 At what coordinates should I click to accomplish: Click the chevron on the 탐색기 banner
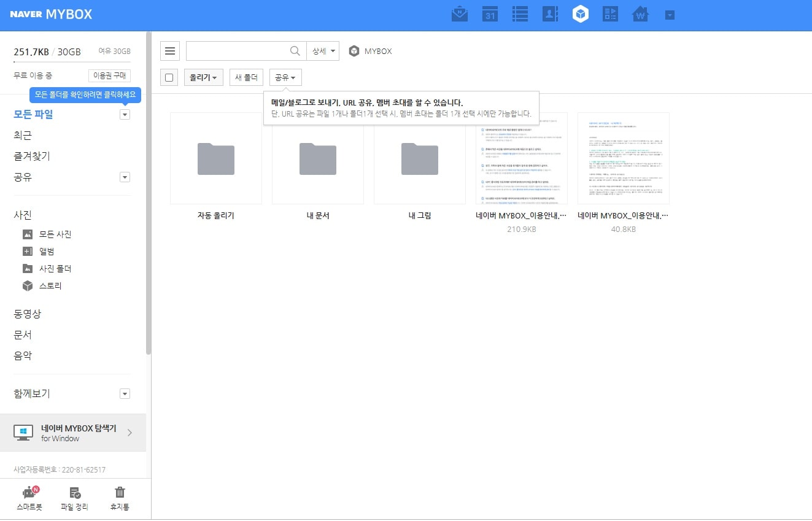(130, 433)
